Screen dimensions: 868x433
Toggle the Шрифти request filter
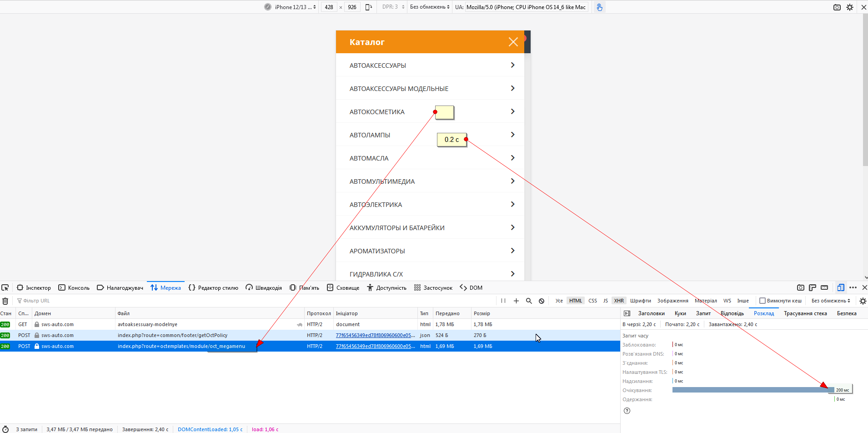[641, 301]
